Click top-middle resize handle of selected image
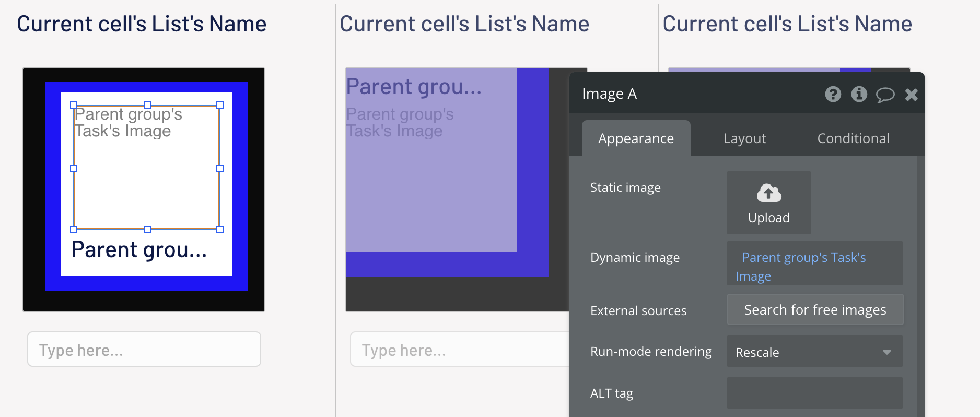Viewport: 980px width, 417px height. tap(148, 105)
